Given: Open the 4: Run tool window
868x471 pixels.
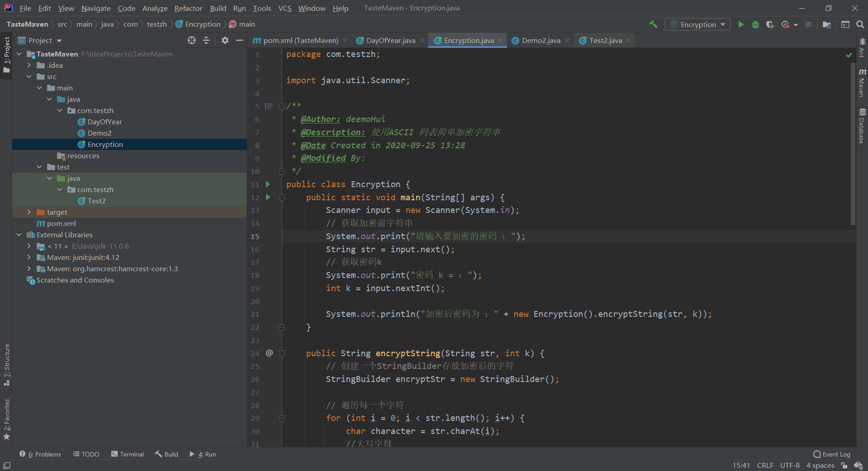Looking at the screenshot, I should click(203, 454).
